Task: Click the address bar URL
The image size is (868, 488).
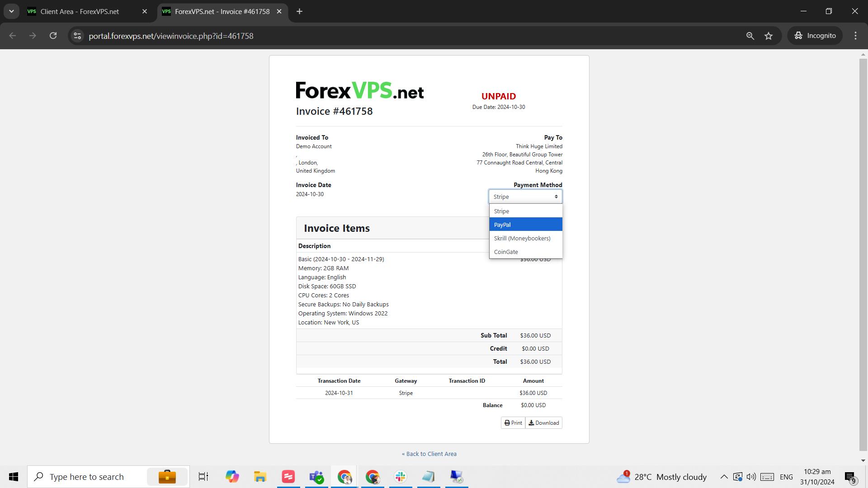Action: pyautogui.click(x=171, y=36)
